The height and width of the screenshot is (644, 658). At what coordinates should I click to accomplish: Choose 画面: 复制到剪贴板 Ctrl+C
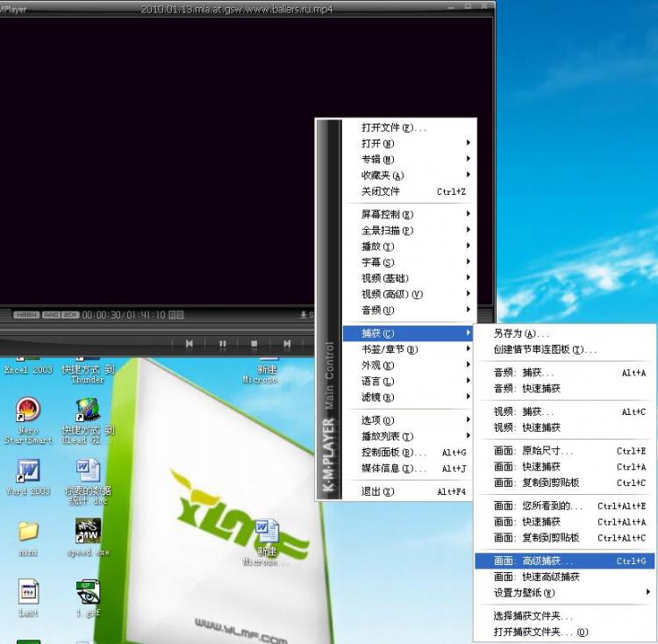point(565,483)
